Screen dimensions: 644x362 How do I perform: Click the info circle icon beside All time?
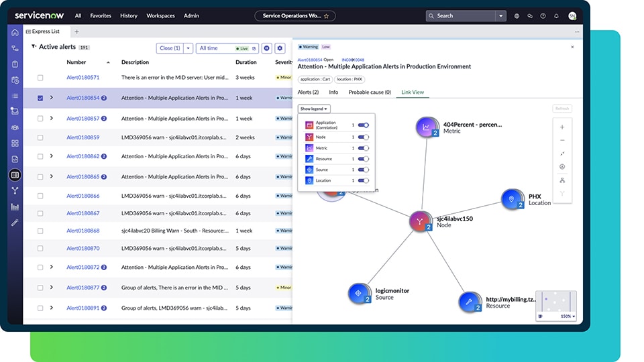coord(266,48)
